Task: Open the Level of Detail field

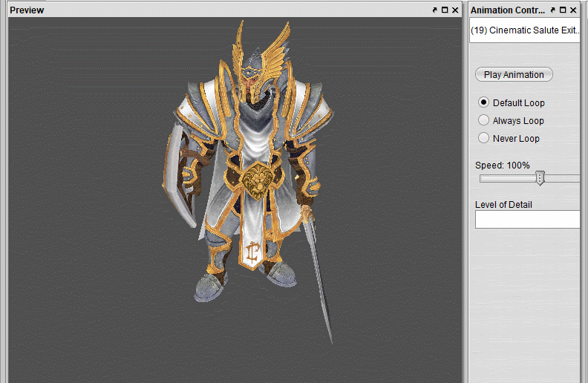Action: click(x=528, y=219)
